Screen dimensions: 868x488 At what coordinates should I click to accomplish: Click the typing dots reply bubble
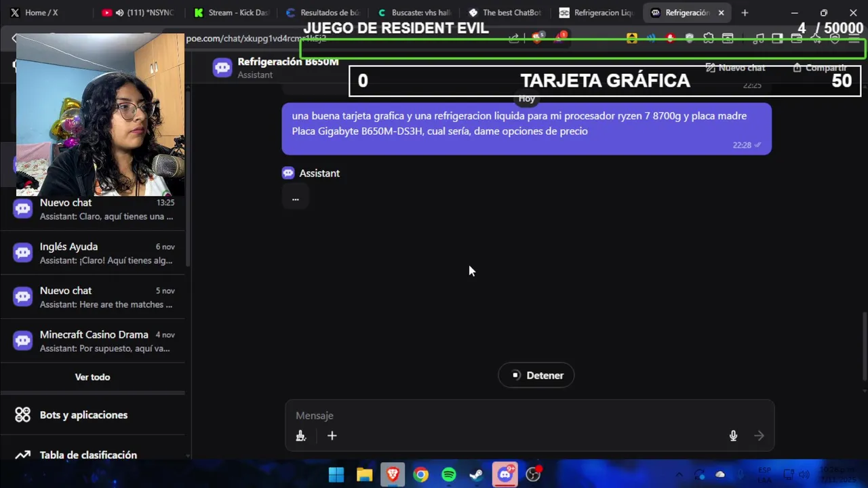[295, 198]
